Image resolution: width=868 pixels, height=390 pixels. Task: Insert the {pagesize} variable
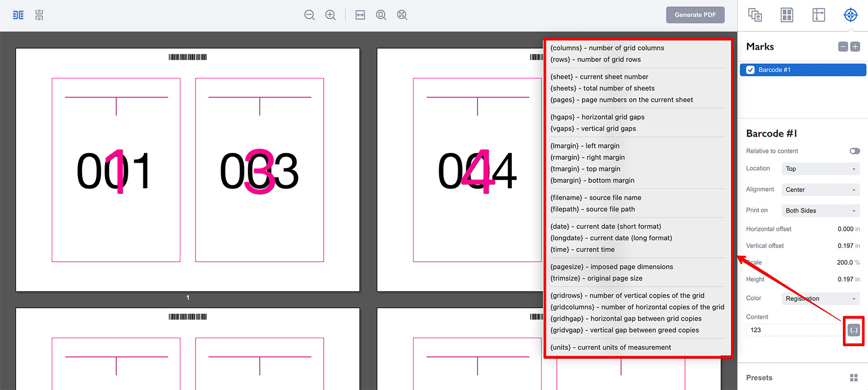point(611,266)
